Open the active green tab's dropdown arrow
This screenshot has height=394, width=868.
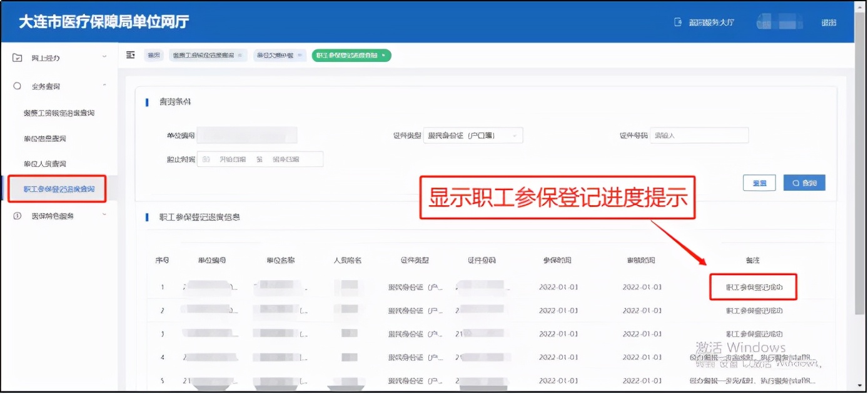(383, 55)
